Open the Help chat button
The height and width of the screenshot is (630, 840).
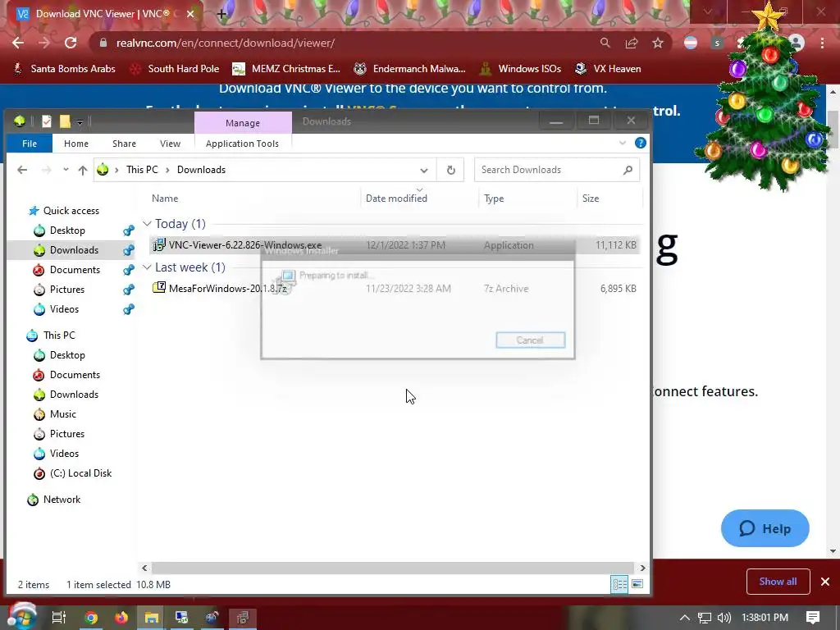tap(765, 529)
